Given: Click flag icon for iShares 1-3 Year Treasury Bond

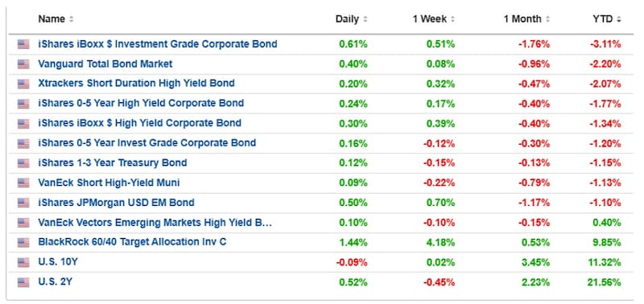Looking at the screenshot, I should click(x=23, y=163).
